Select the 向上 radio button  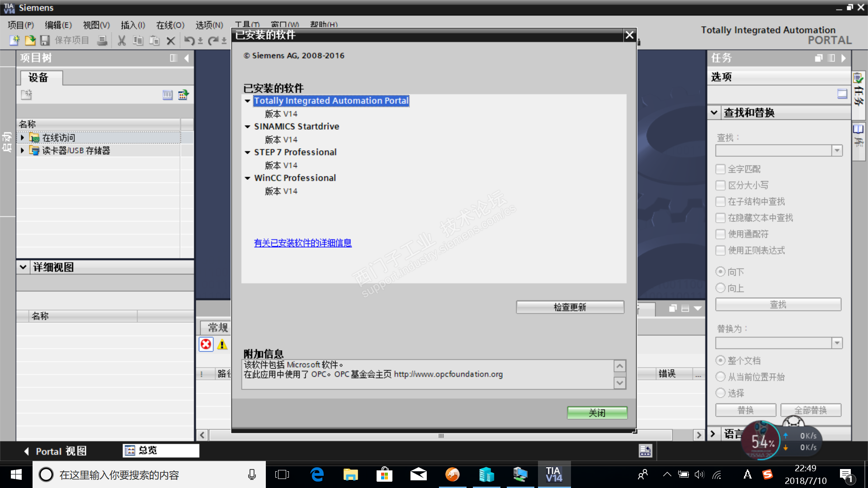(720, 288)
